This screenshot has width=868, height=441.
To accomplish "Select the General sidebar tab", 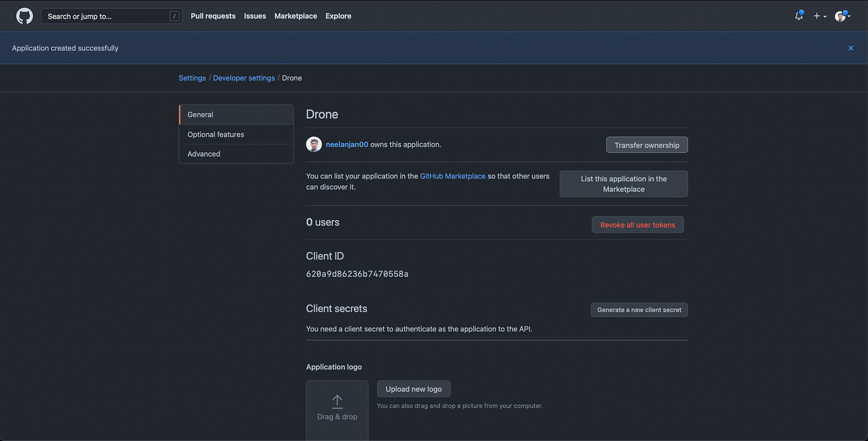I will pyautogui.click(x=236, y=115).
